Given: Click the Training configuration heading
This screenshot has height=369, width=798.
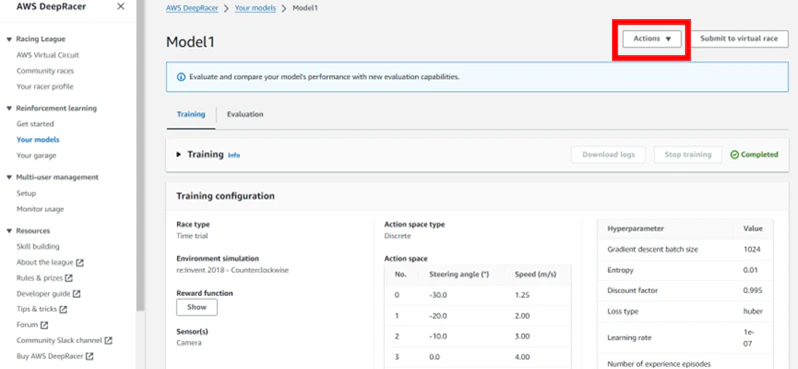Looking at the screenshot, I should (225, 196).
